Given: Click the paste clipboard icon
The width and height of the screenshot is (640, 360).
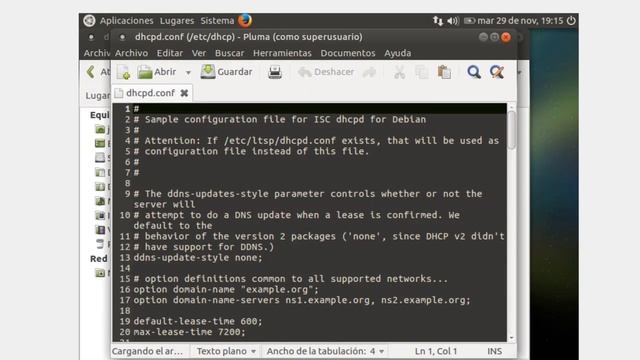Looking at the screenshot, I should pyautogui.click(x=444, y=72).
